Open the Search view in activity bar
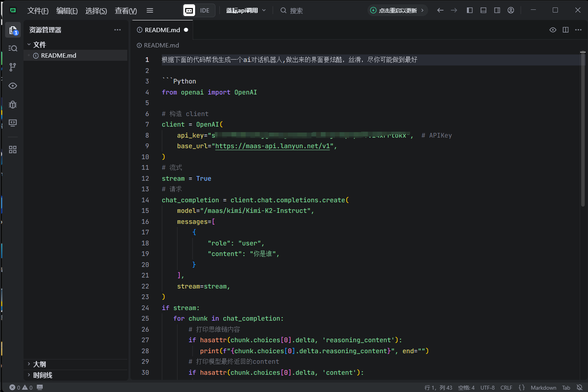Image resolution: width=588 pixels, height=392 pixels. point(13,49)
